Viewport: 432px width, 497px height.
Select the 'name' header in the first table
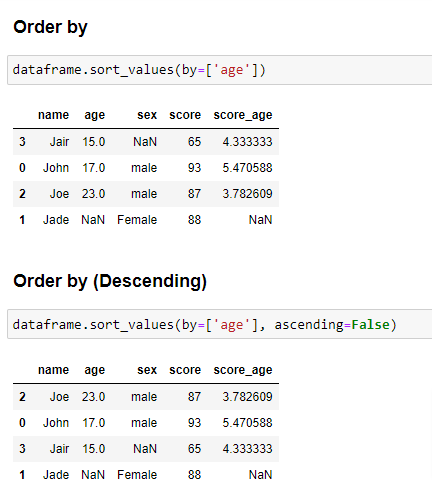click(x=53, y=115)
